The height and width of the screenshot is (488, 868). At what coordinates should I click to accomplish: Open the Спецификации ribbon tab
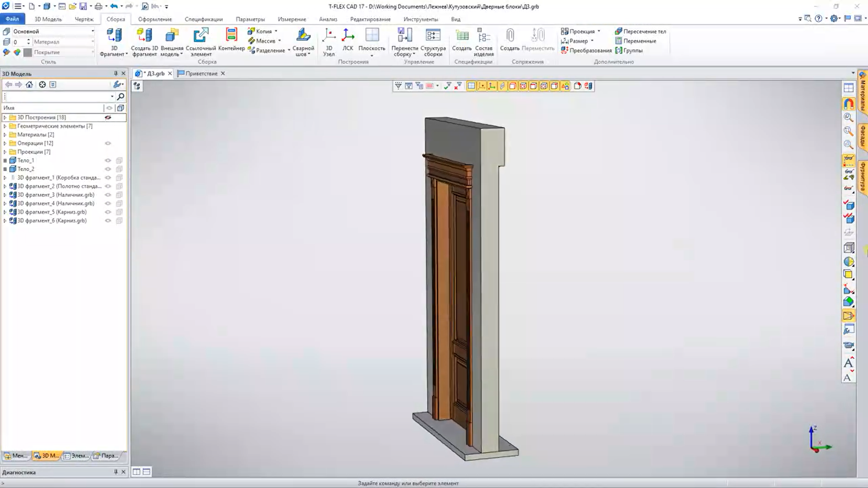tap(204, 19)
